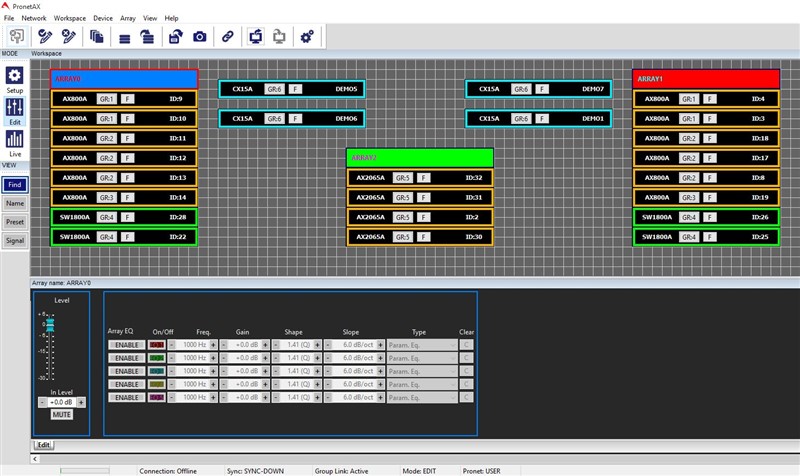Click the ARRAY2 green header

click(420, 158)
